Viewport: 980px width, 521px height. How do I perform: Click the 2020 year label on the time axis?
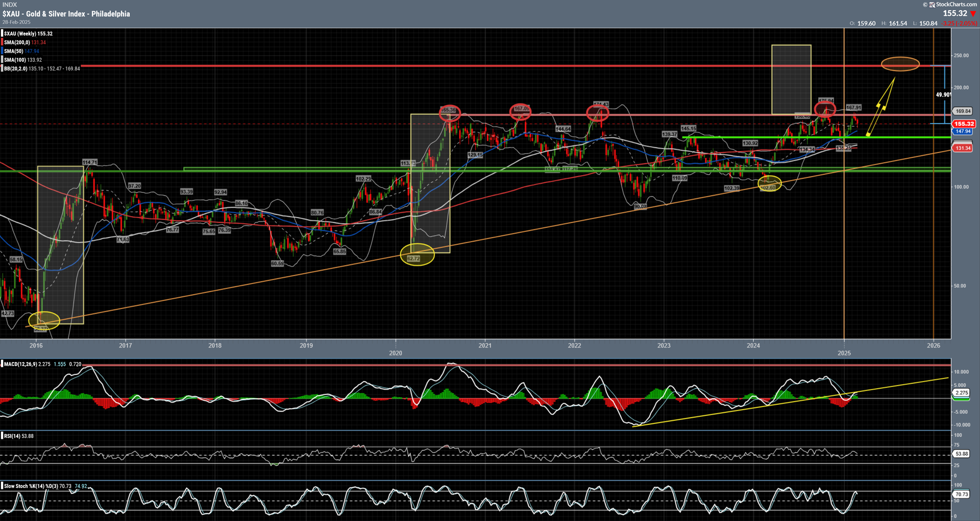pos(395,353)
